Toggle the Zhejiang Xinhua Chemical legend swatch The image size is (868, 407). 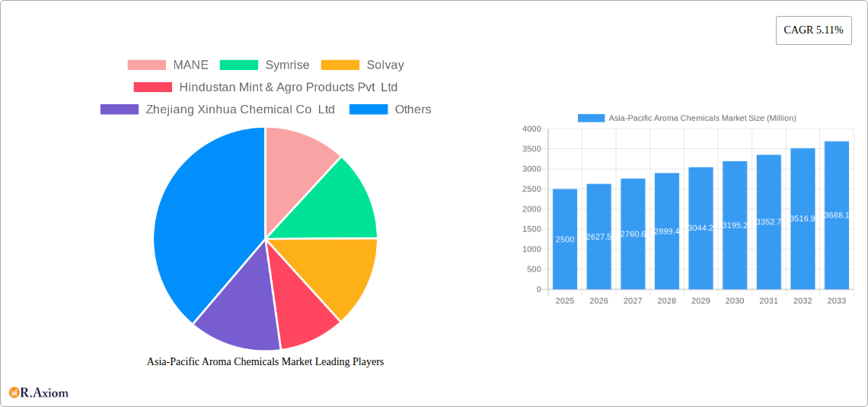point(120,109)
